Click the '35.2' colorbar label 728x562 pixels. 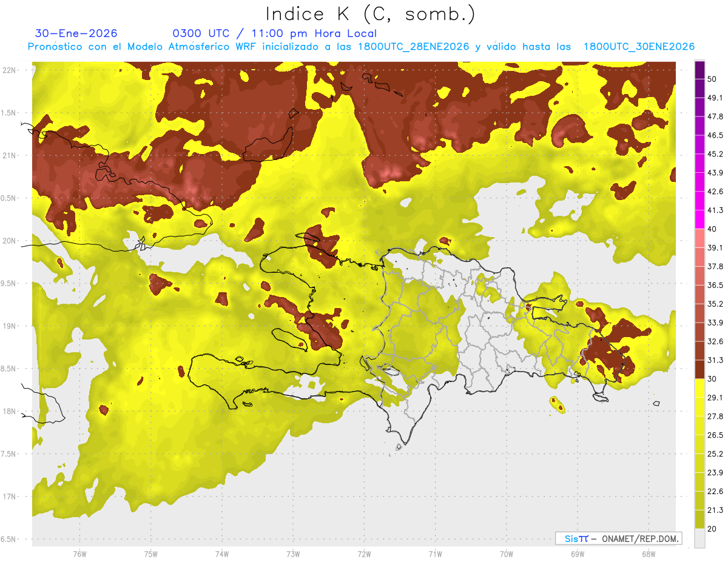point(715,304)
